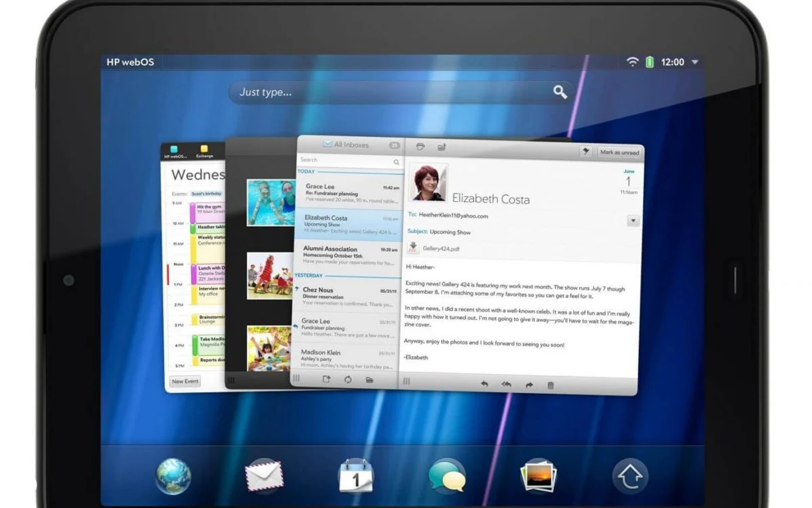Open the Web browser globe in the dock
Viewport: 812px width, 508px height.
coord(173,476)
